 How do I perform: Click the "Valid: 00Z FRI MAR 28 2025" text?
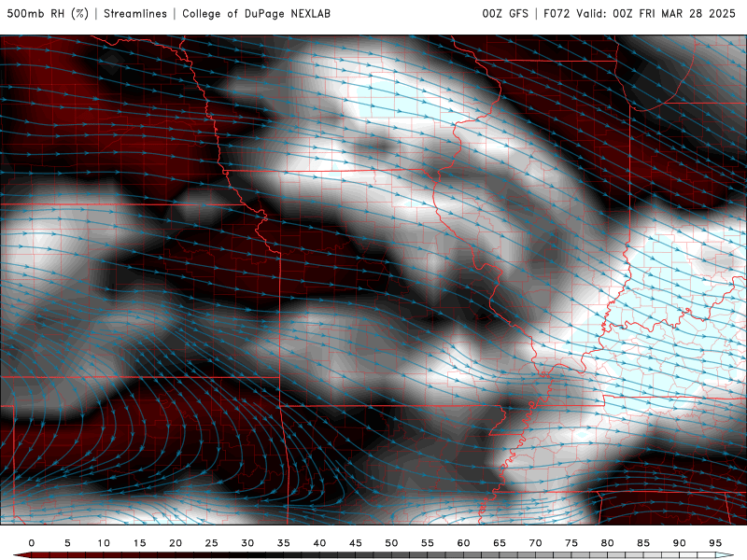point(656,13)
